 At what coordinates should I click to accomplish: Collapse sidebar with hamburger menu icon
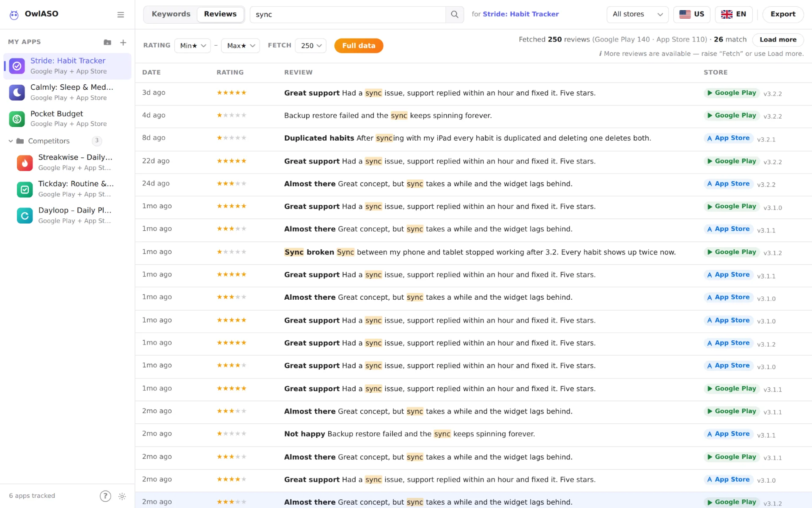pos(121,15)
